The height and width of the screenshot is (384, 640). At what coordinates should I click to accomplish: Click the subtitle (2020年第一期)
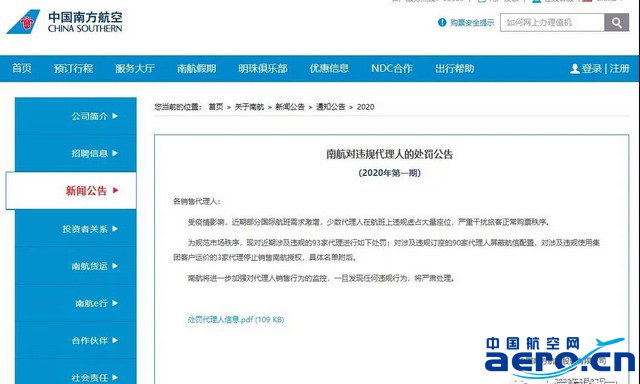tap(389, 173)
